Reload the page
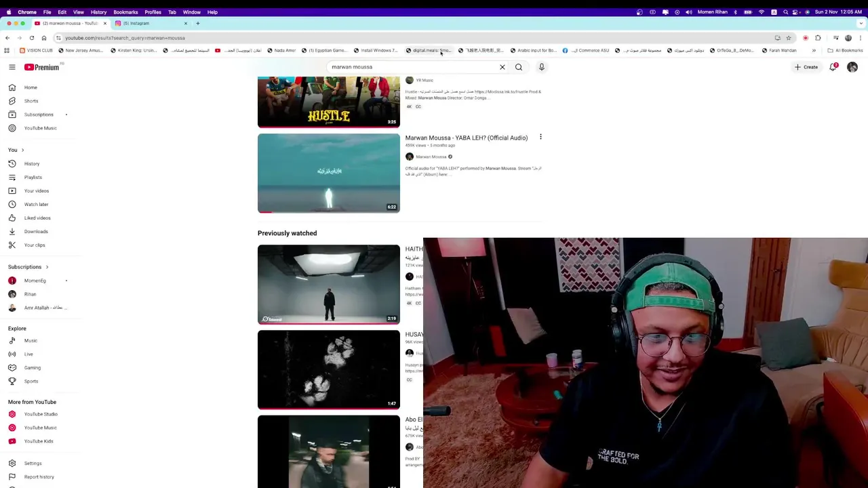868x488 pixels. (x=31, y=38)
